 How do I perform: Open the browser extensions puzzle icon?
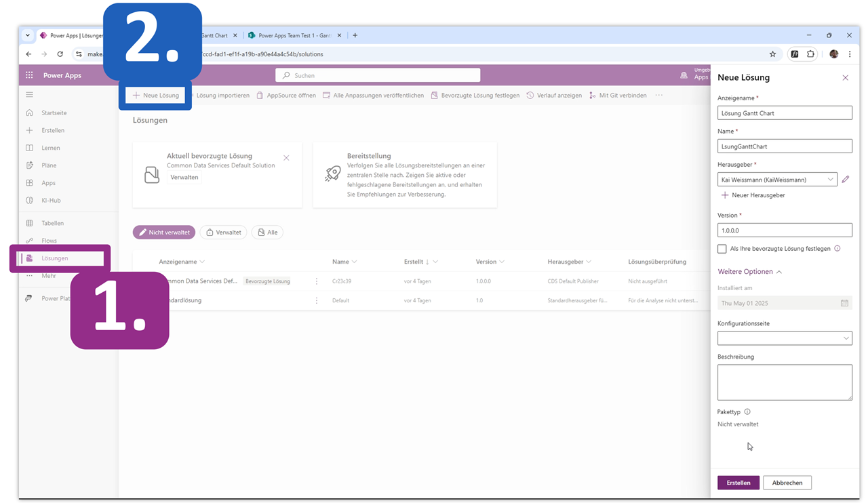[810, 54]
